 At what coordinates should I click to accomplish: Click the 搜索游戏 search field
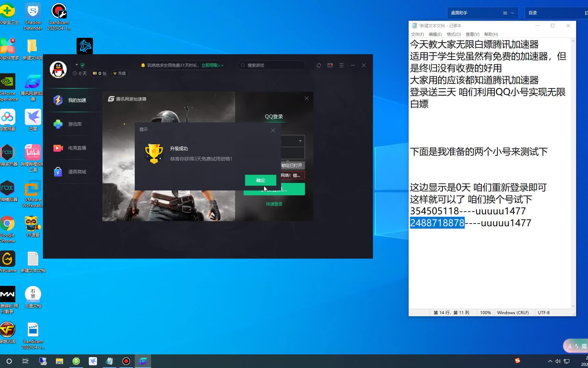click(271, 65)
